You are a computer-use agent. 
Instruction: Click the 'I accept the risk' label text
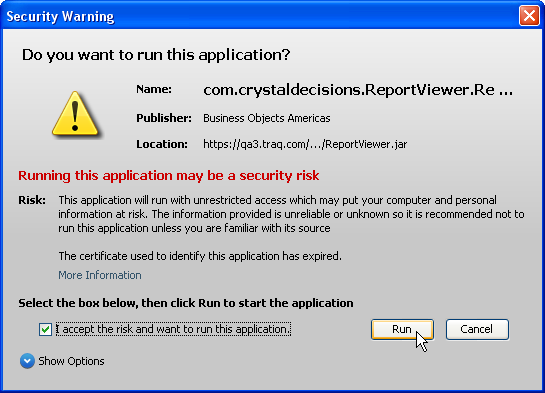[173, 329]
